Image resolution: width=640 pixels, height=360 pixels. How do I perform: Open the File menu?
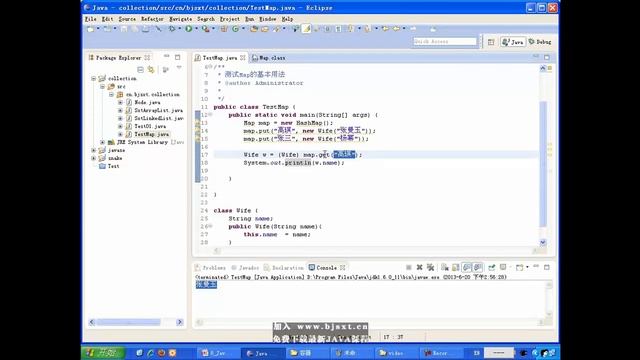pyautogui.click(x=91, y=19)
